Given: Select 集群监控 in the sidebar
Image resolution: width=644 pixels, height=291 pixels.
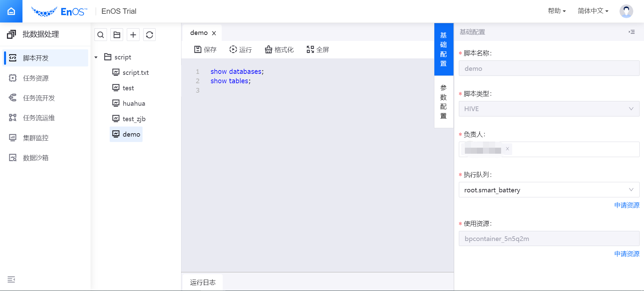Looking at the screenshot, I should click(46, 138).
